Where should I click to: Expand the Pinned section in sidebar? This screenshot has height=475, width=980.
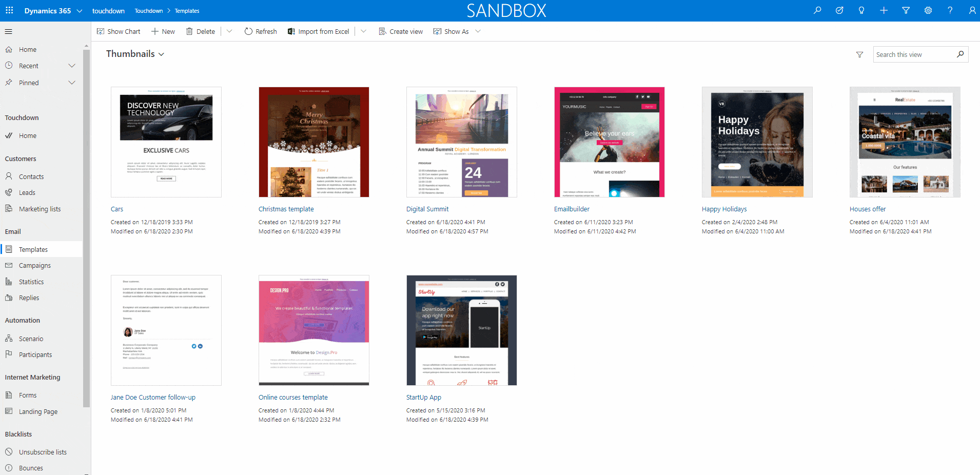click(72, 83)
